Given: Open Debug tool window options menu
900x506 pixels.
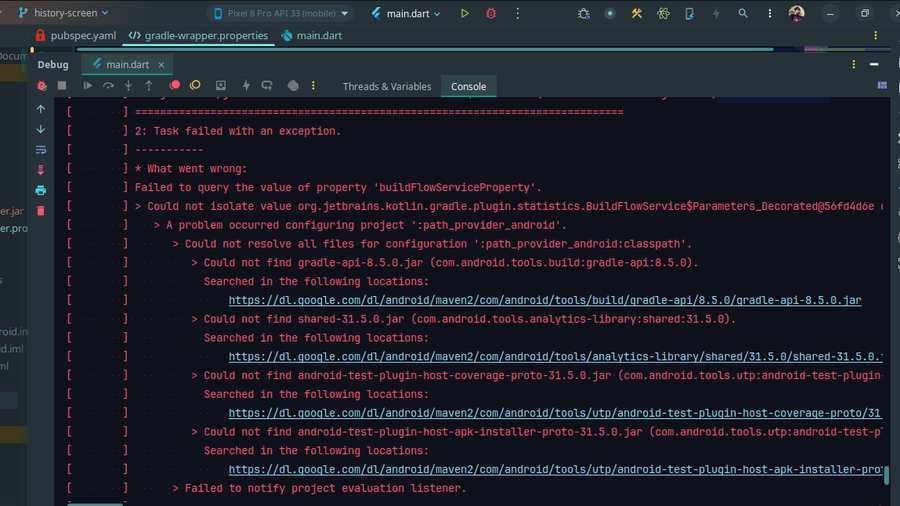Looking at the screenshot, I should pyautogui.click(x=854, y=64).
